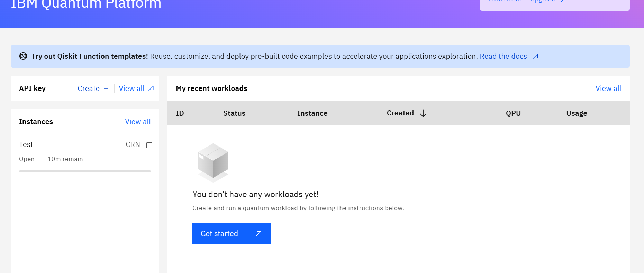Click the Created column sort arrow

click(423, 113)
